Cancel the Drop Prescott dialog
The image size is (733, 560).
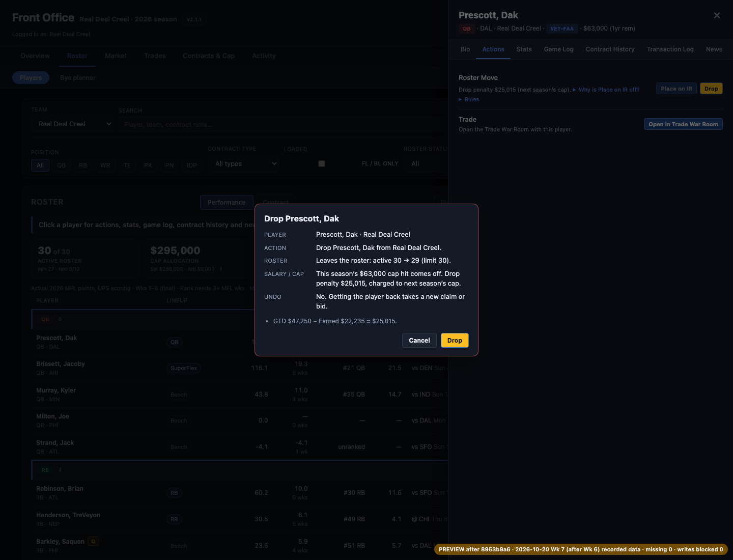tap(419, 341)
